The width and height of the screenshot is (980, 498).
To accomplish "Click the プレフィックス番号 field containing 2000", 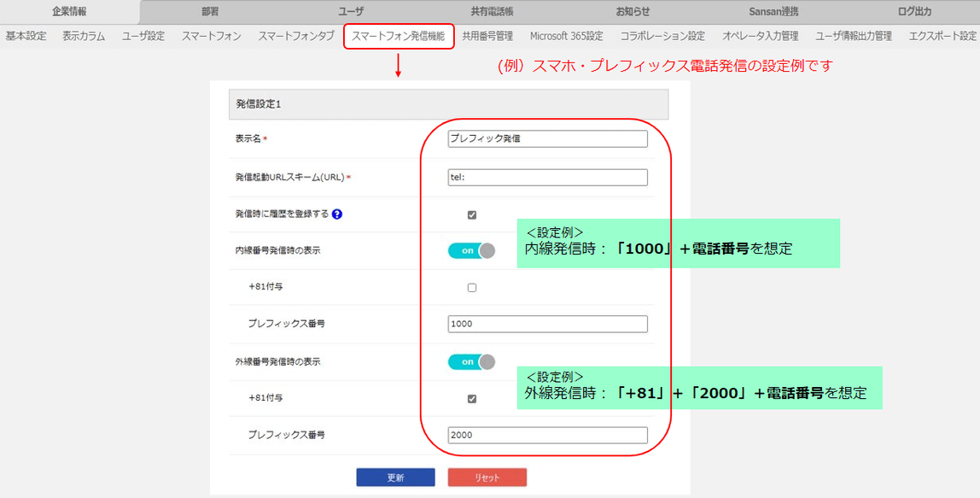I will point(547,435).
